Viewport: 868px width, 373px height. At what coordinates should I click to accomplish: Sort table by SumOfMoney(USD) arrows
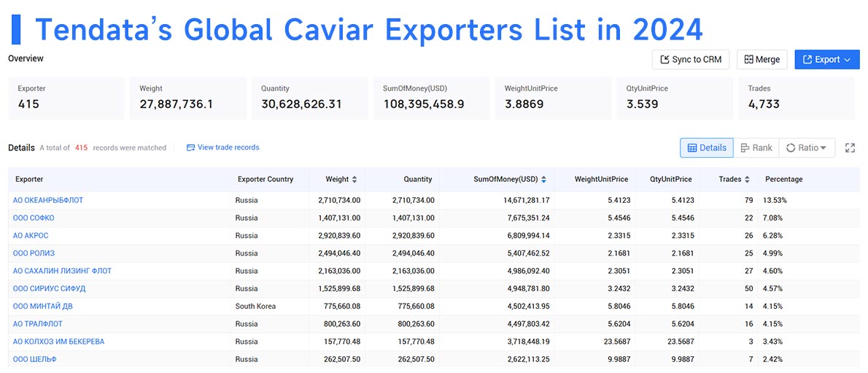point(543,180)
